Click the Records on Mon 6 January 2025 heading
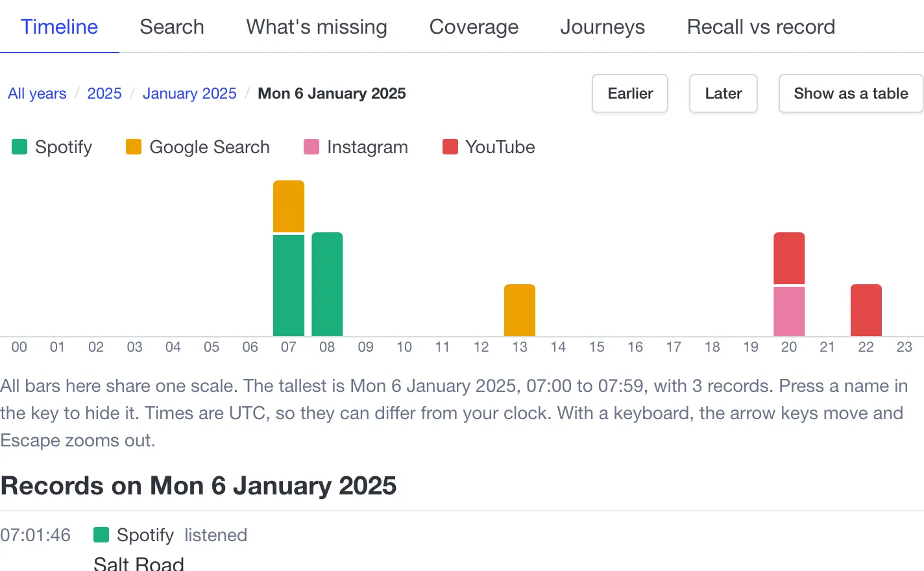 199,486
